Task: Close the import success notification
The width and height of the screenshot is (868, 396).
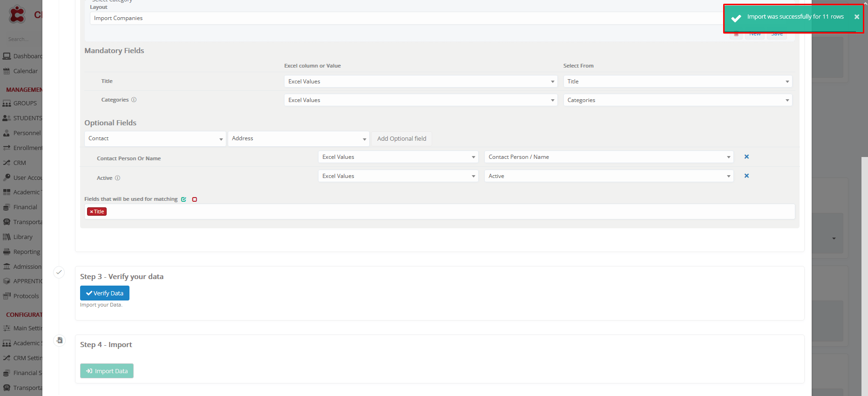Action: (856, 17)
